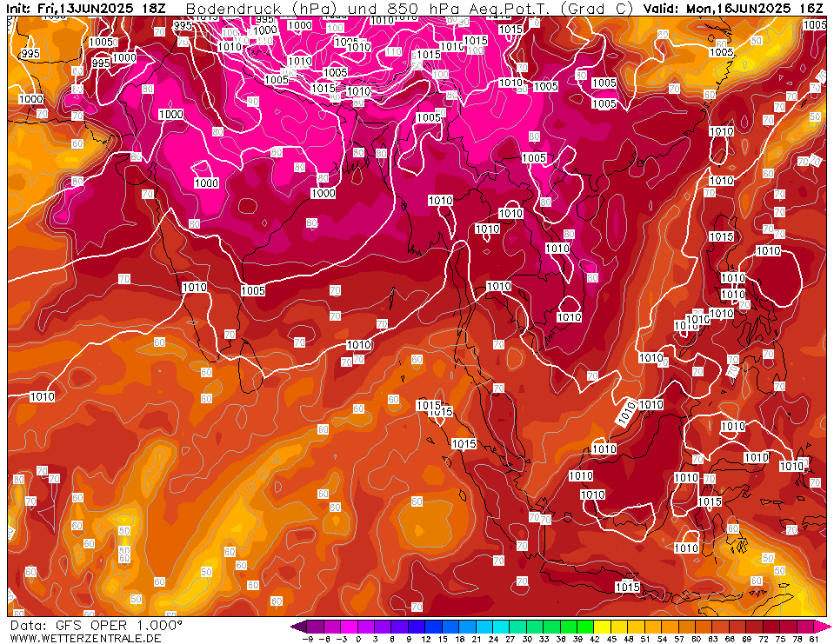Screen dimensions: 834x644
Task: Select the cyan legend swatch between 24 and 27
Action: [502, 627]
